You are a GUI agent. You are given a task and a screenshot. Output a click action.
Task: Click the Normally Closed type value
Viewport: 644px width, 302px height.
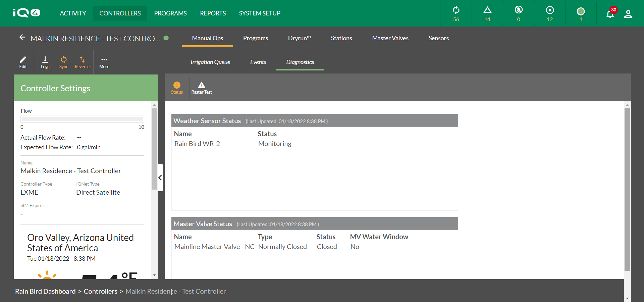282,247
